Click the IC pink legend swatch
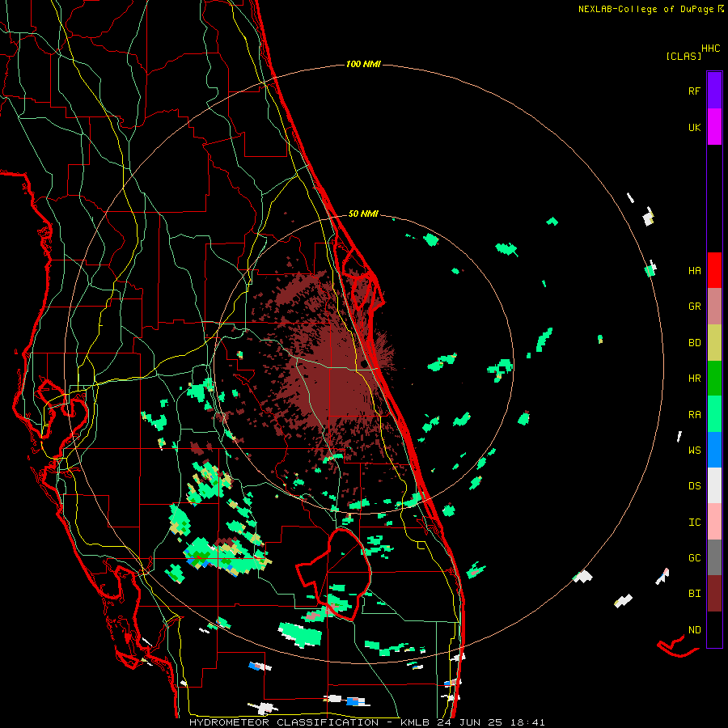The height and width of the screenshot is (728, 728). point(714,522)
